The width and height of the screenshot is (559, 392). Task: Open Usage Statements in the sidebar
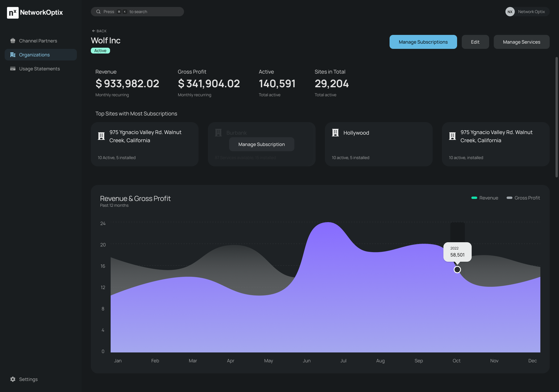tap(41, 69)
